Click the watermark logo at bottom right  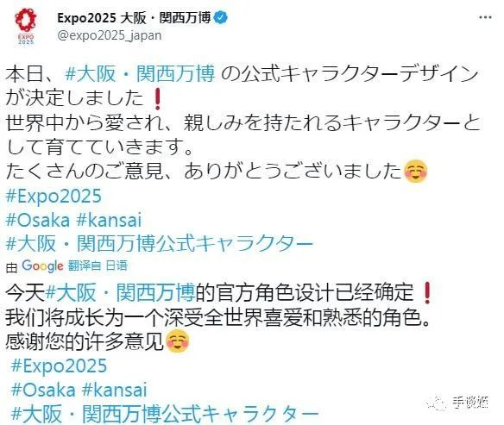click(459, 403)
